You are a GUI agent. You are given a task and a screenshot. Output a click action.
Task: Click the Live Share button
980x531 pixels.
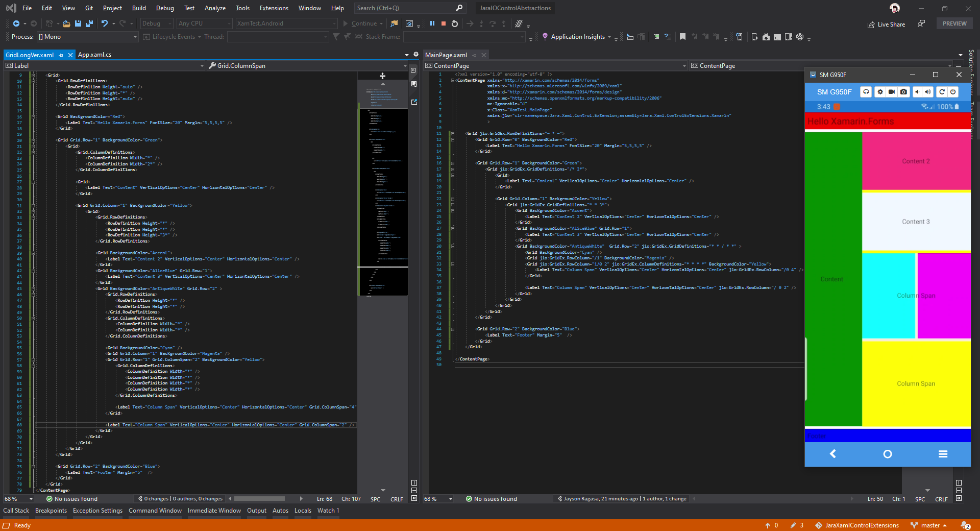[886, 24]
